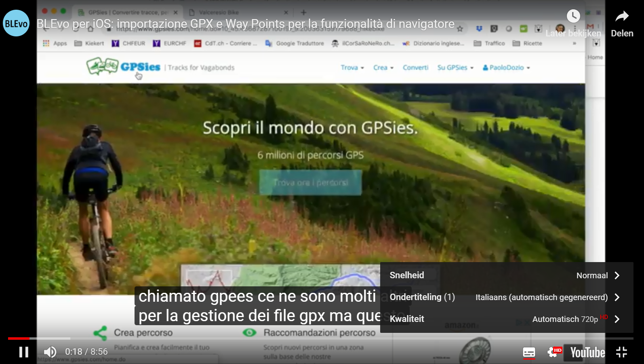Open the Snelheid playback speed submenu

(x=507, y=275)
